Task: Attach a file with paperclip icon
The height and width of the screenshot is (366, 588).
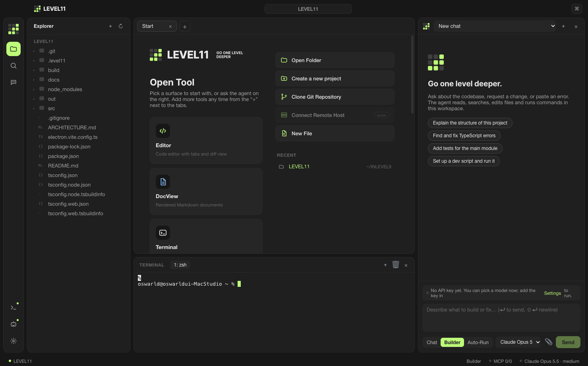Action: pos(549,342)
